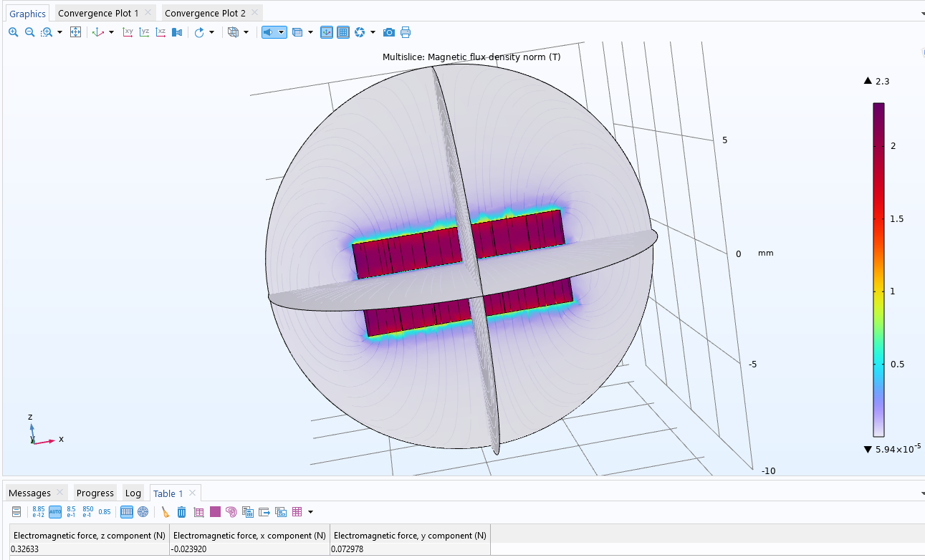The width and height of the screenshot is (925, 560).
Task: Expand the scene light dropdown arrow
Action: click(x=282, y=32)
